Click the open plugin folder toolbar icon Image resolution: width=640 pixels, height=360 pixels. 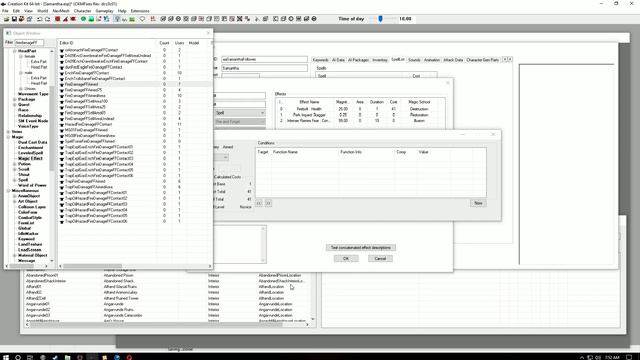[7, 19]
